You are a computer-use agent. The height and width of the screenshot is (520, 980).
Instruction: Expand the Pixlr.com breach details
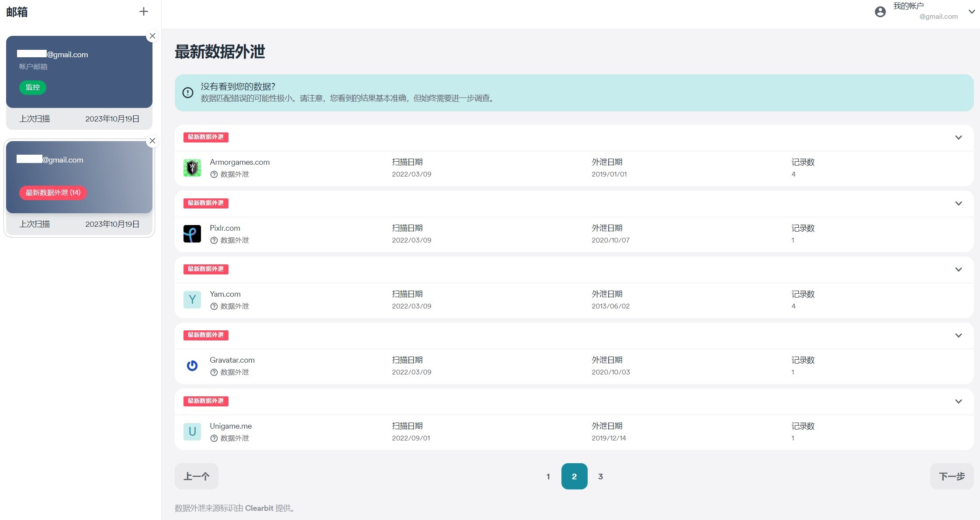(x=958, y=204)
